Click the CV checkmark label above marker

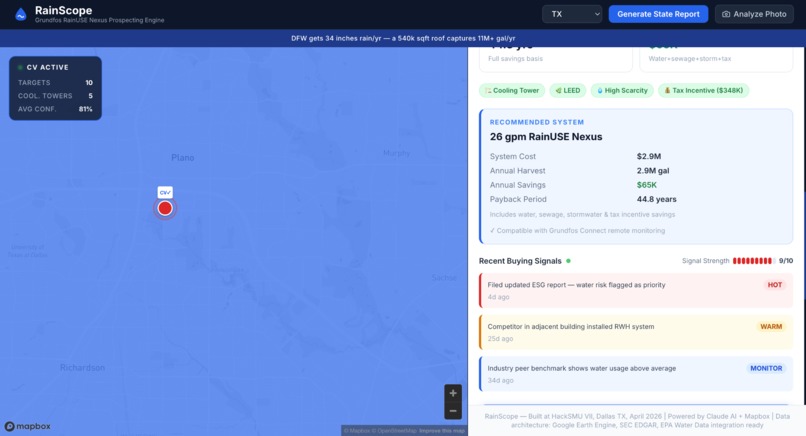click(x=165, y=192)
